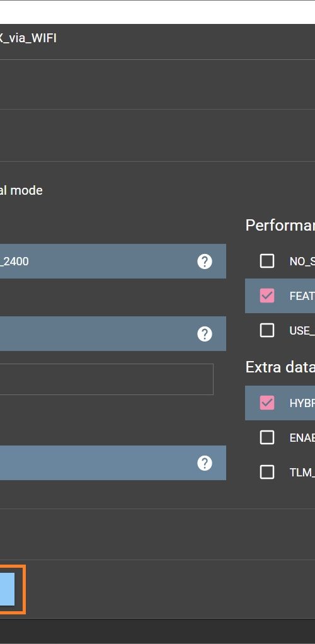Tick the USE_ checkbox

tap(267, 330)
